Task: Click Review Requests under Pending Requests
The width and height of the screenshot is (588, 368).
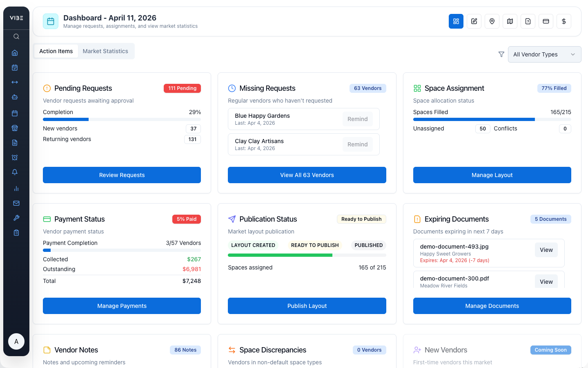Action: pos(122,175)
